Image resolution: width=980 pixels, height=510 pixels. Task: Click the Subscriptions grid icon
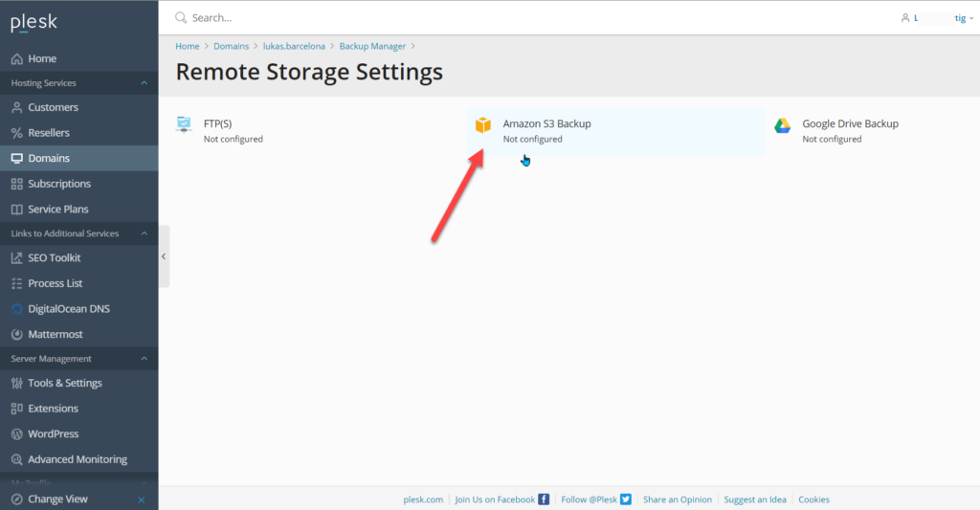coord(17,184)
